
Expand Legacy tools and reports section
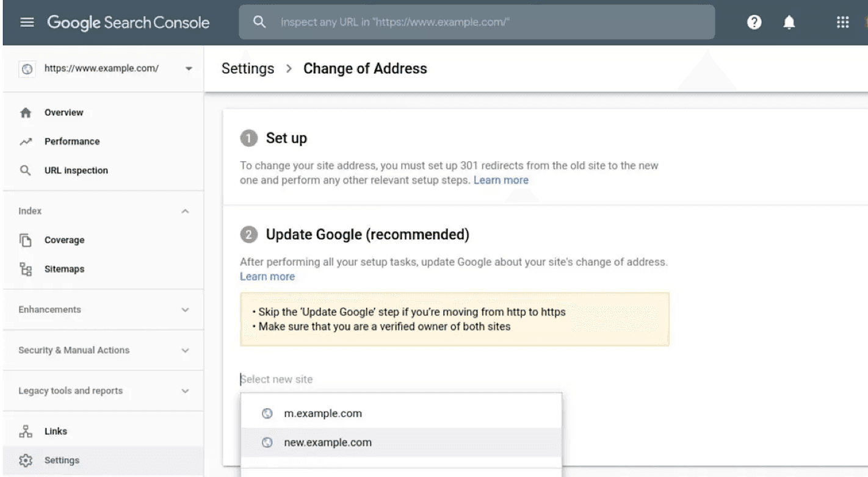(x=186, y=391)
